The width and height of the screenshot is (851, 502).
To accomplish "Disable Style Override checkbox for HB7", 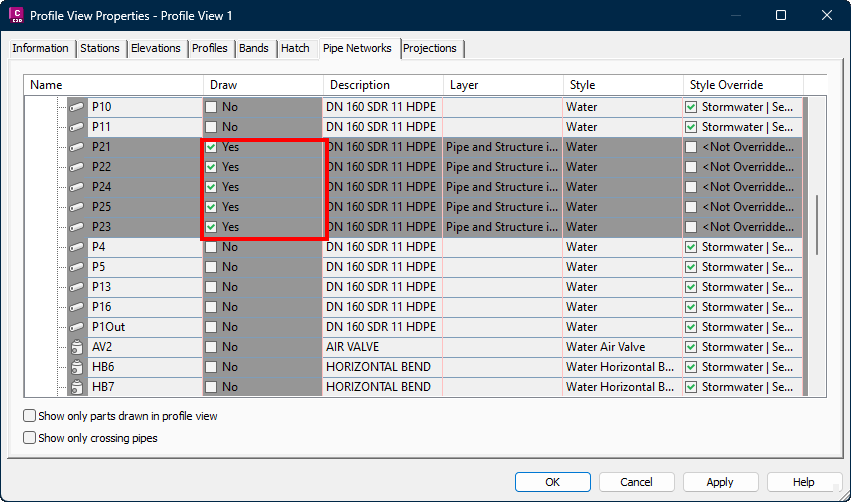I will [x=691, y=387].
